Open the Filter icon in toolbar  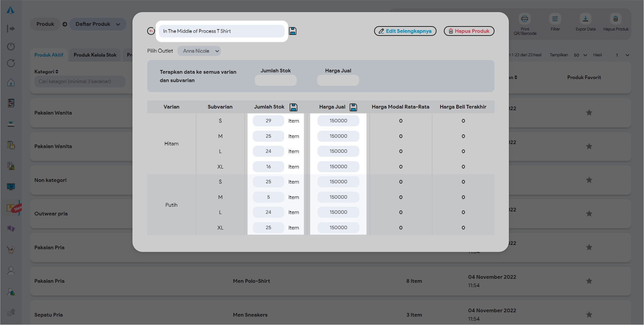555,19
